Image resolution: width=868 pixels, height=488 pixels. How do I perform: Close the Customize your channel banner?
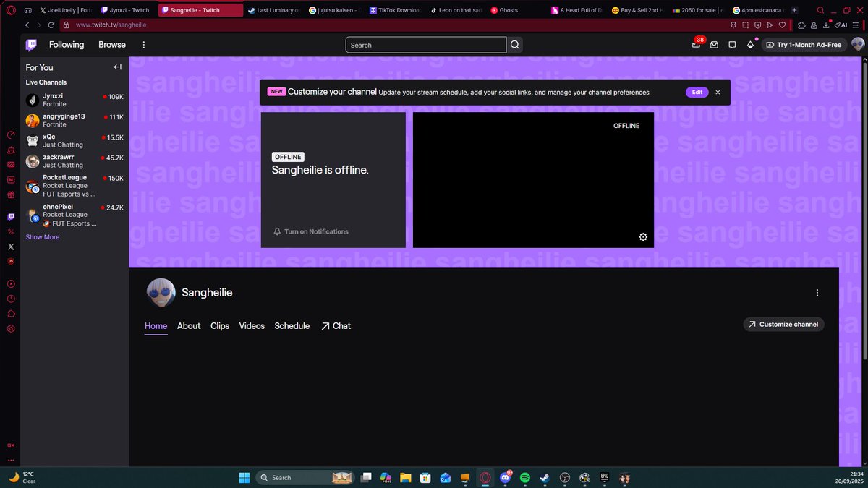[718, 93]
